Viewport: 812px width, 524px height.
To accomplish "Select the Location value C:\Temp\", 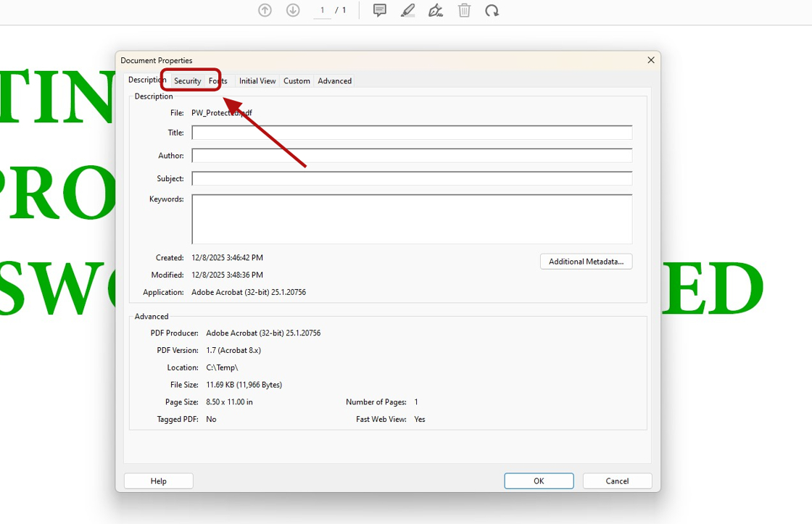I will click(222, 367).
